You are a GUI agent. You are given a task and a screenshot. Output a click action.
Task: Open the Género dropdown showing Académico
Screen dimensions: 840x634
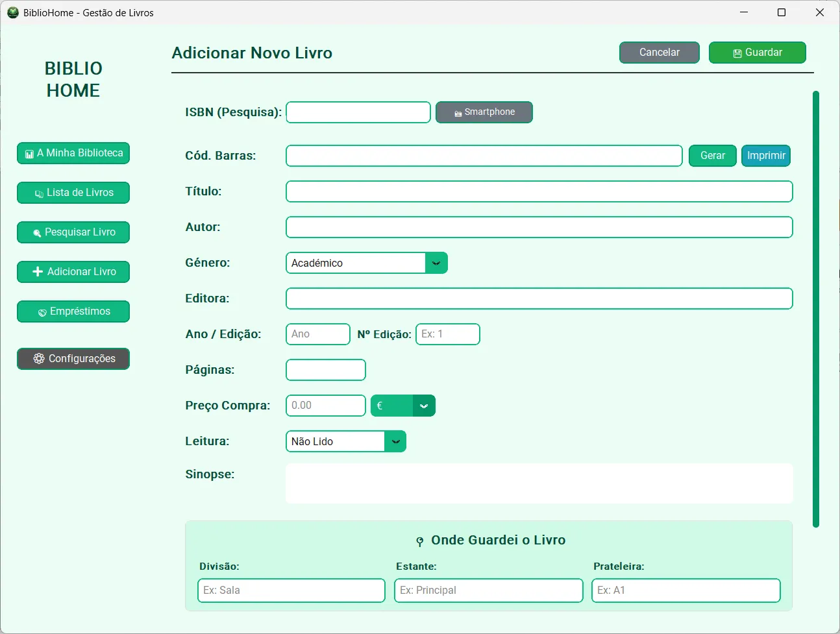click(x=436, y=263)
